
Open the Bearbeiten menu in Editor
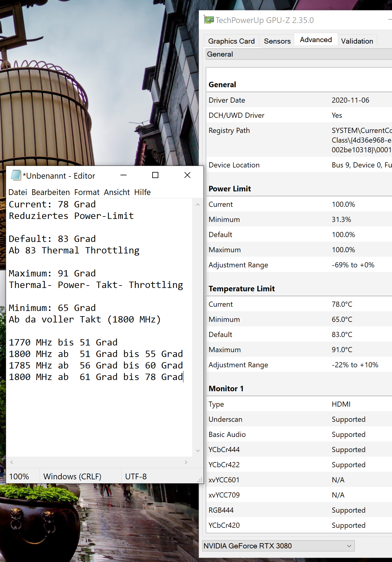(51, 192)
